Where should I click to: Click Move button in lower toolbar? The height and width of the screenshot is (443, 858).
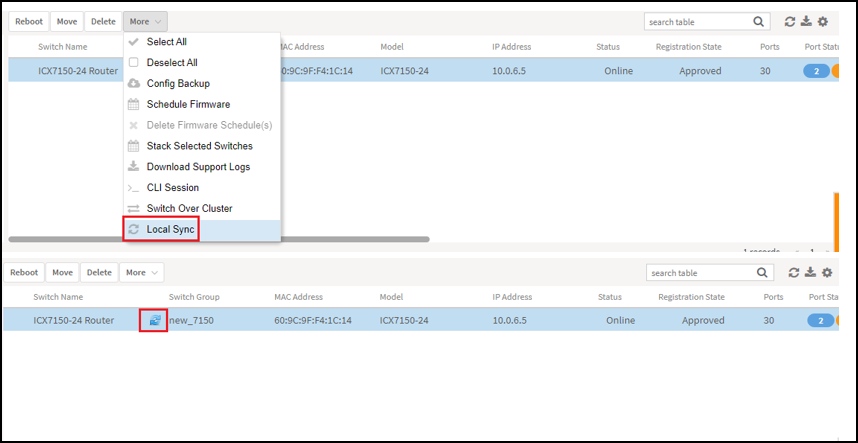pyautogui.click(x=62, y=272)
